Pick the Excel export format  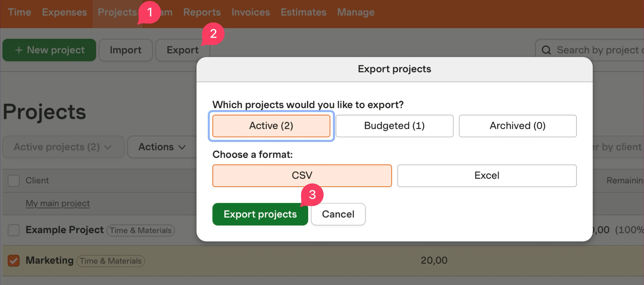point(487,176)
